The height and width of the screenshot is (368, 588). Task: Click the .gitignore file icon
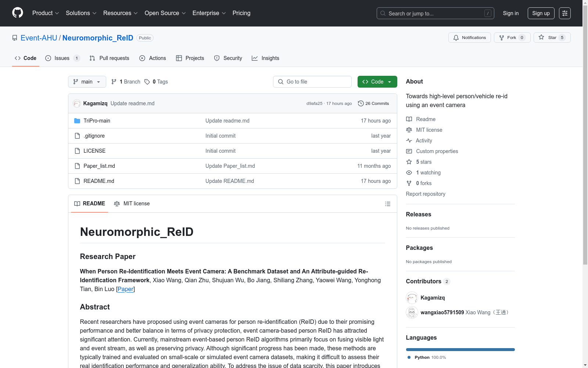point(77,136)
